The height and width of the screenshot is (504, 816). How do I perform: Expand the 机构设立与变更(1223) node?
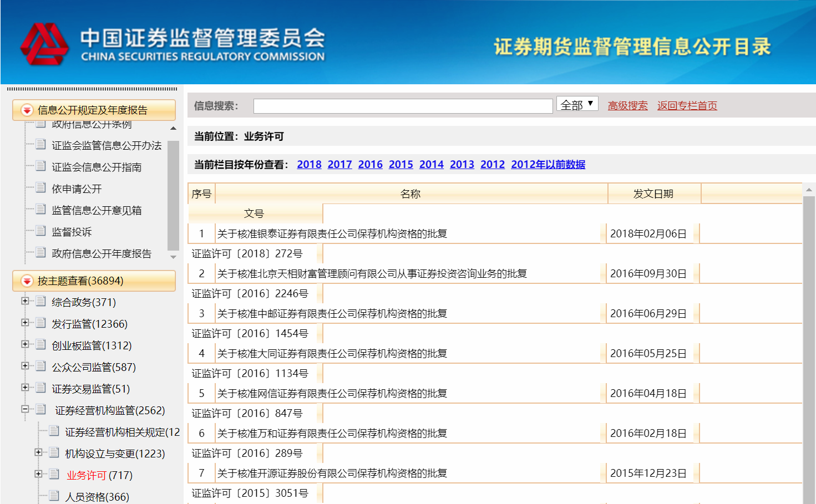[x=38, y=452]
